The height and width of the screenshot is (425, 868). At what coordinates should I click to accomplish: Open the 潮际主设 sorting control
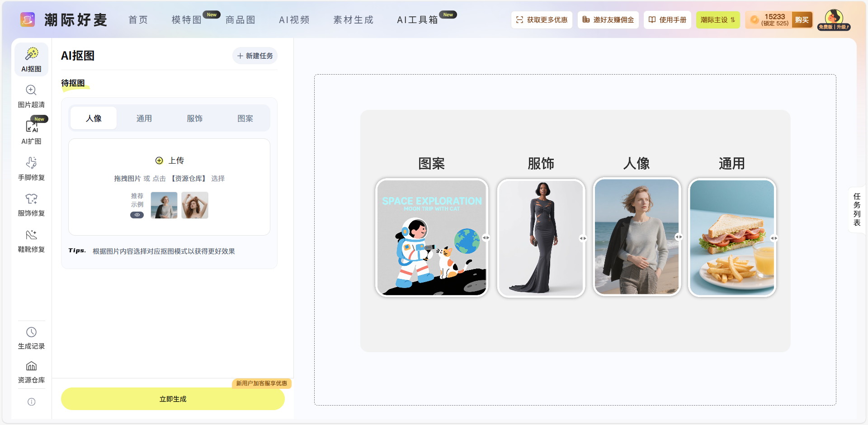(718, 20)
